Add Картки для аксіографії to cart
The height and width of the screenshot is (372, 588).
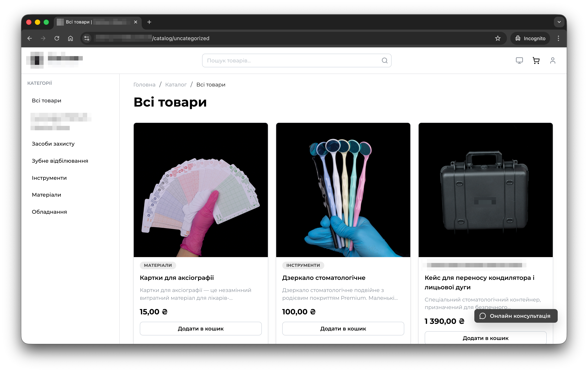(200, 329)
